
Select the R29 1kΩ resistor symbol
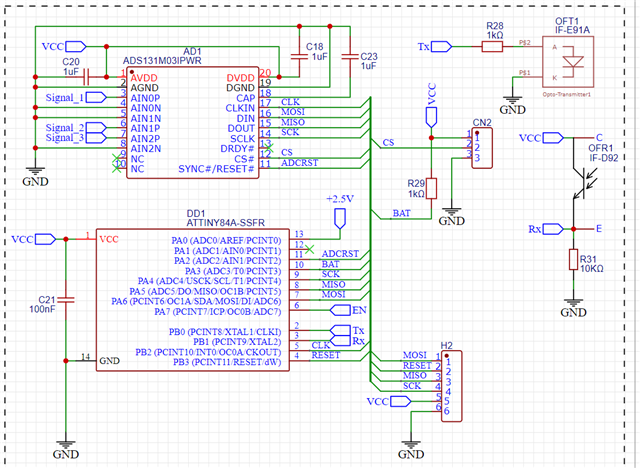tap(431, 189)
